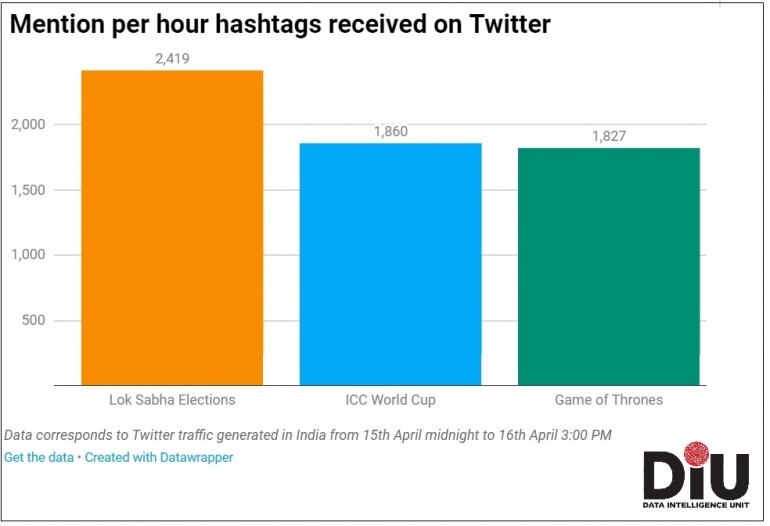
Task: Click the chart title about Twitter hashtags
Action: (x=280, y=24)
